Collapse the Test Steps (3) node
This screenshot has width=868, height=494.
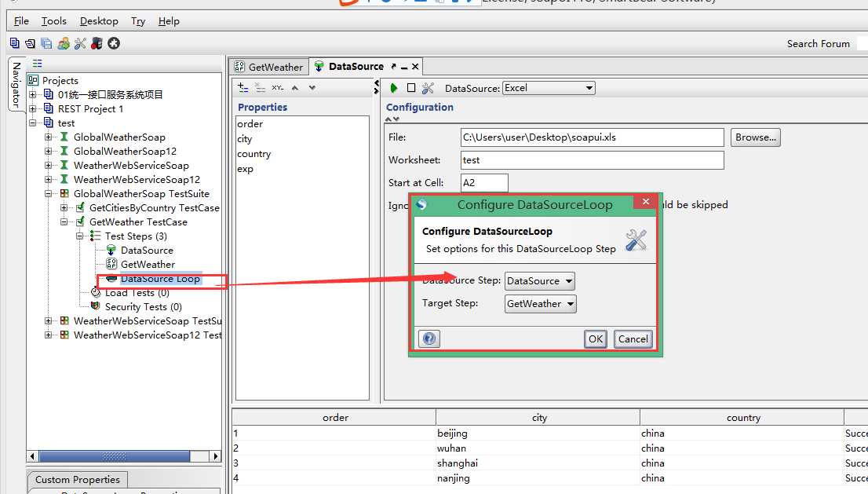coord(80,236)
